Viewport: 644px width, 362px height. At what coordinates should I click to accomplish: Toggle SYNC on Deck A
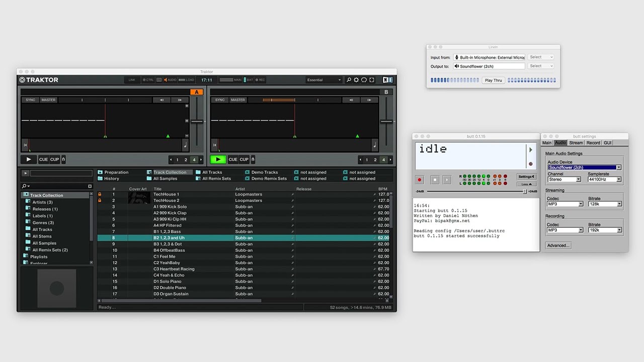point(31,100)
